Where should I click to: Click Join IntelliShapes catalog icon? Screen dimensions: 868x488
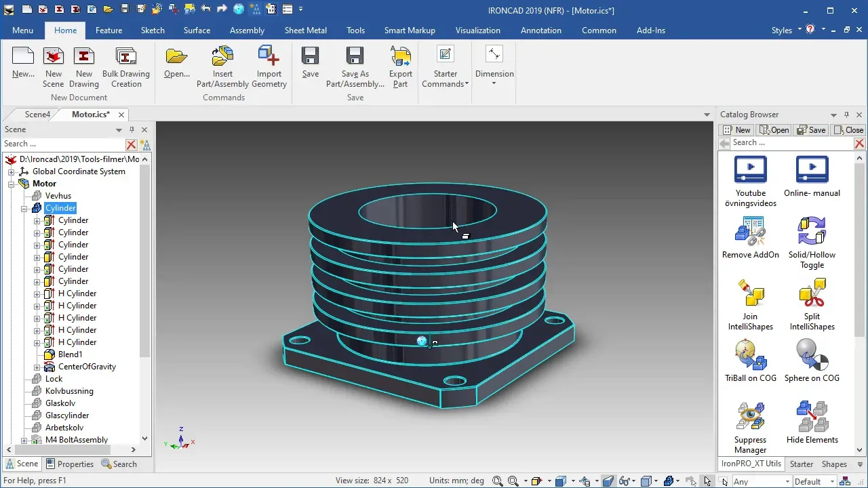coord(750,293)
